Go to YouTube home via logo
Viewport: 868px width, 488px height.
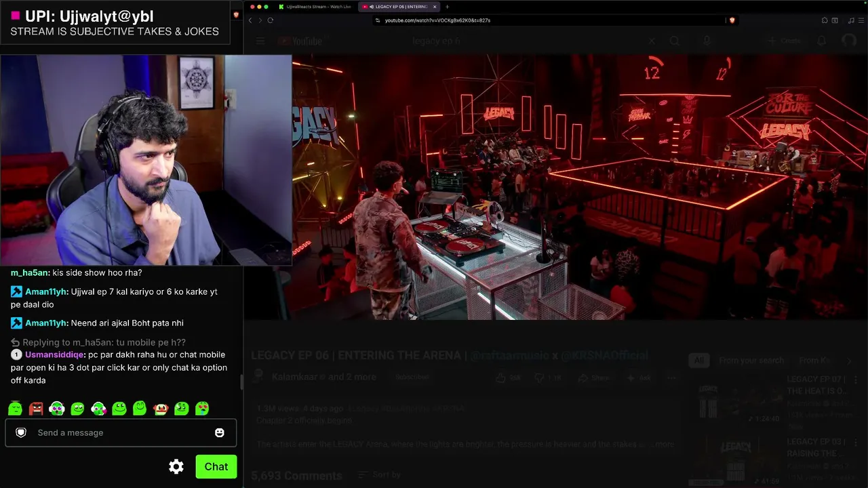300,41
